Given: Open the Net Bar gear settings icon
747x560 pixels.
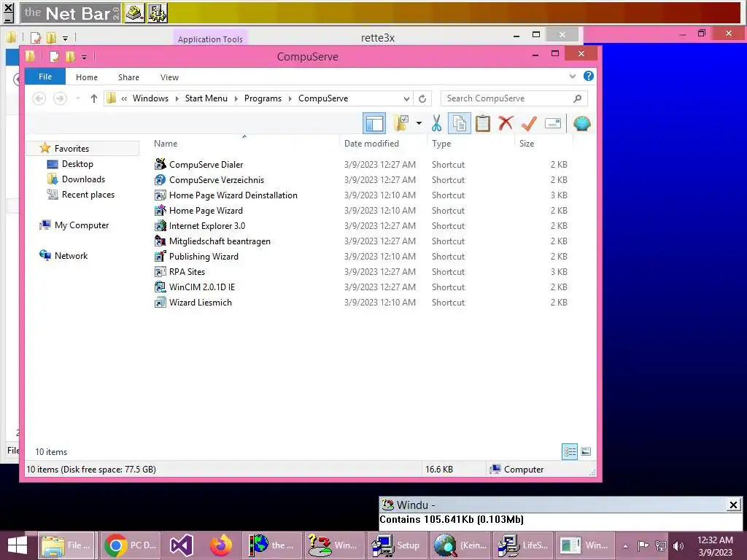Looking at the screenshot, I should click(x=158, y=13).
